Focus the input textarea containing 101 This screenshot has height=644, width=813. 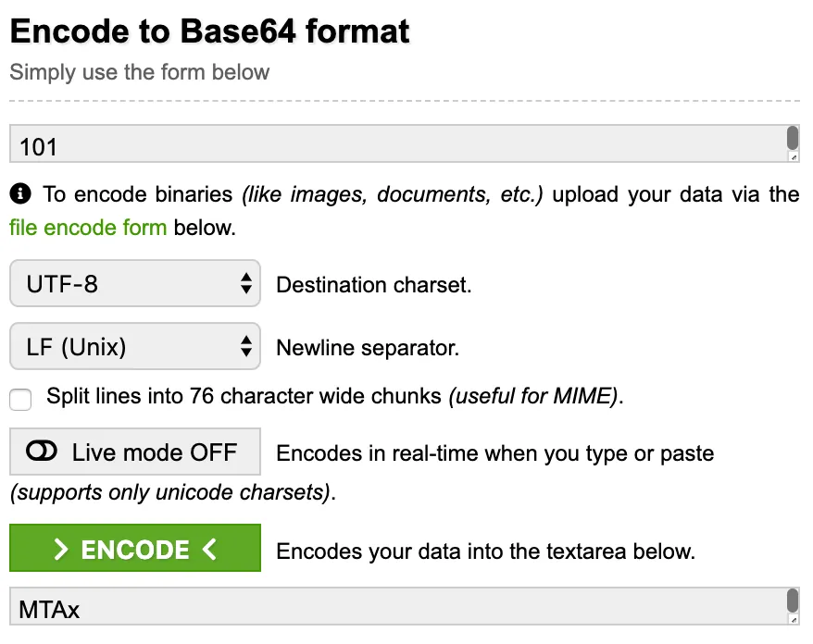click(x=389, y=145)
